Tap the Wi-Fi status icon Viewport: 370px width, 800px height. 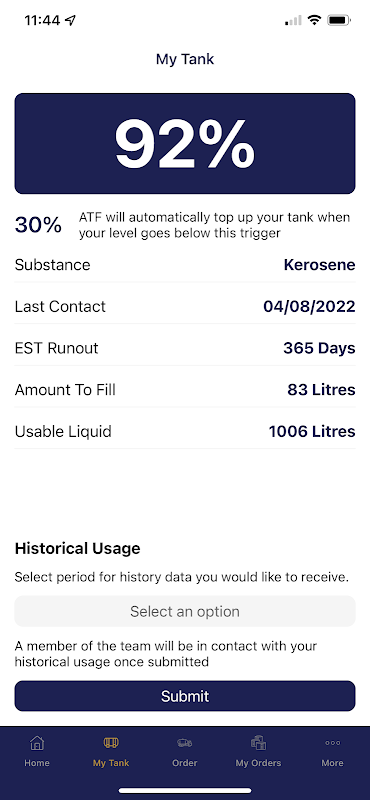314,21
